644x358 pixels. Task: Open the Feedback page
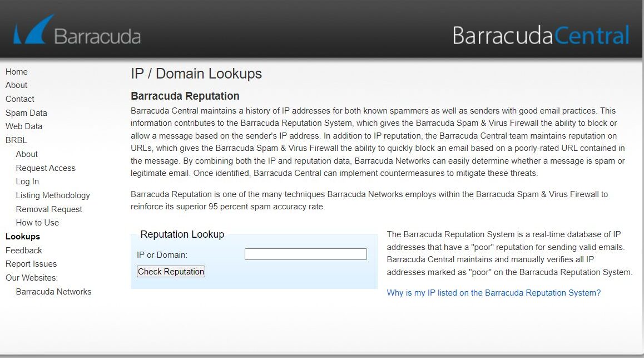pos(24,251)
